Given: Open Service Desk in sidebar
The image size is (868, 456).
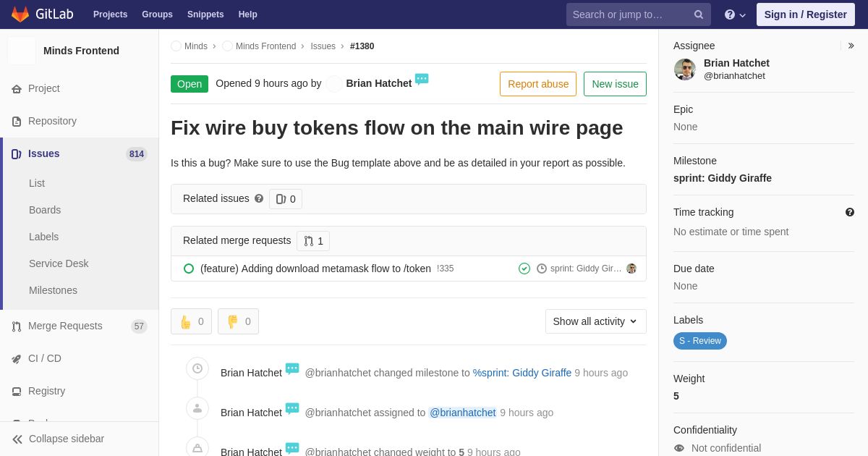Looking at the screenshot, I should tap(59, 263).
